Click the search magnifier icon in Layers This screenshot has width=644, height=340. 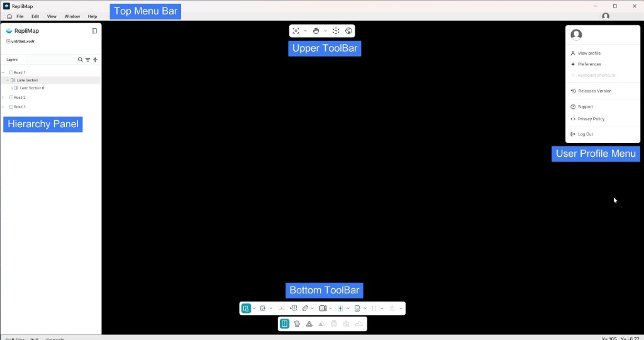80,60
